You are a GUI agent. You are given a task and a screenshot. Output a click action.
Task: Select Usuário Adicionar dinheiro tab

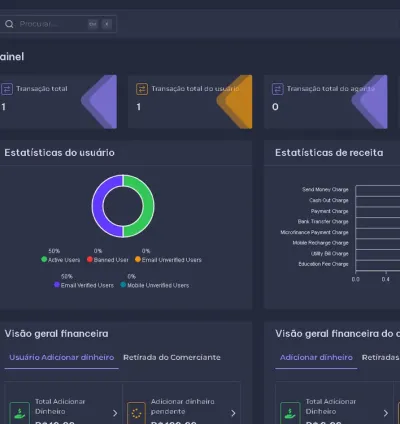pyautogui.click(x=62, y=357)
